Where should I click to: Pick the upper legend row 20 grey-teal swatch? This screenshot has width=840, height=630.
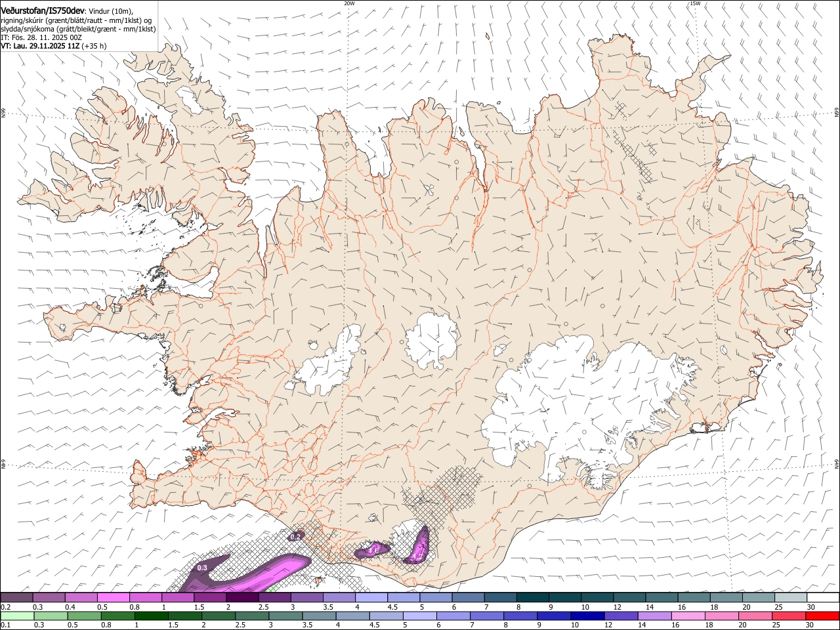click(x=759, y=598)
